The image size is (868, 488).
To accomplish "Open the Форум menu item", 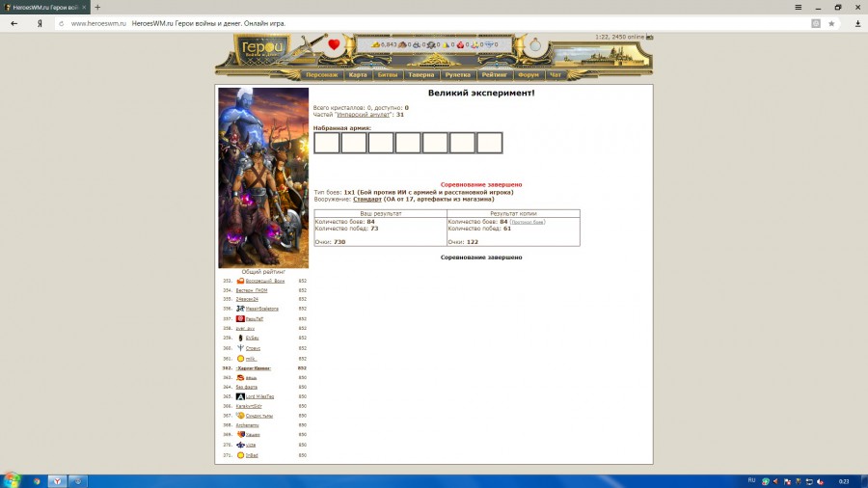I will point(529,74).
